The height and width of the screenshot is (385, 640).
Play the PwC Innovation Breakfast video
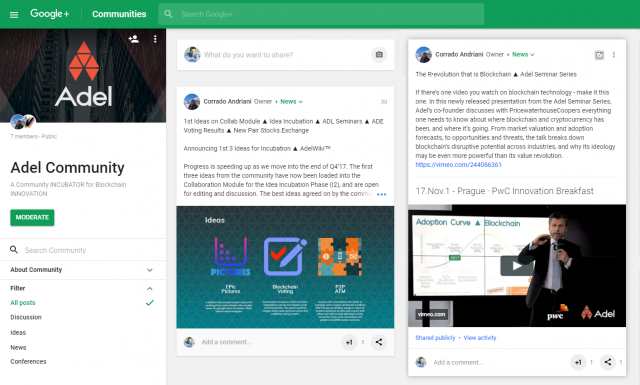(517, 266)
